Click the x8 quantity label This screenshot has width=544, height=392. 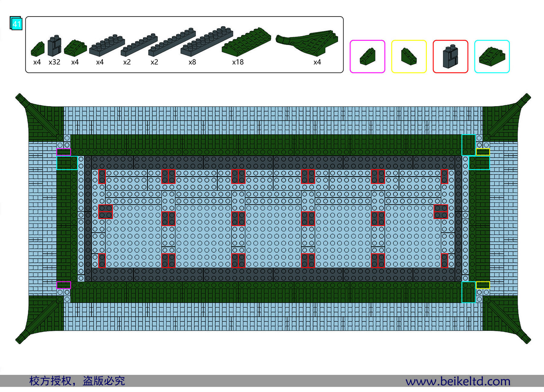[192, 62]
